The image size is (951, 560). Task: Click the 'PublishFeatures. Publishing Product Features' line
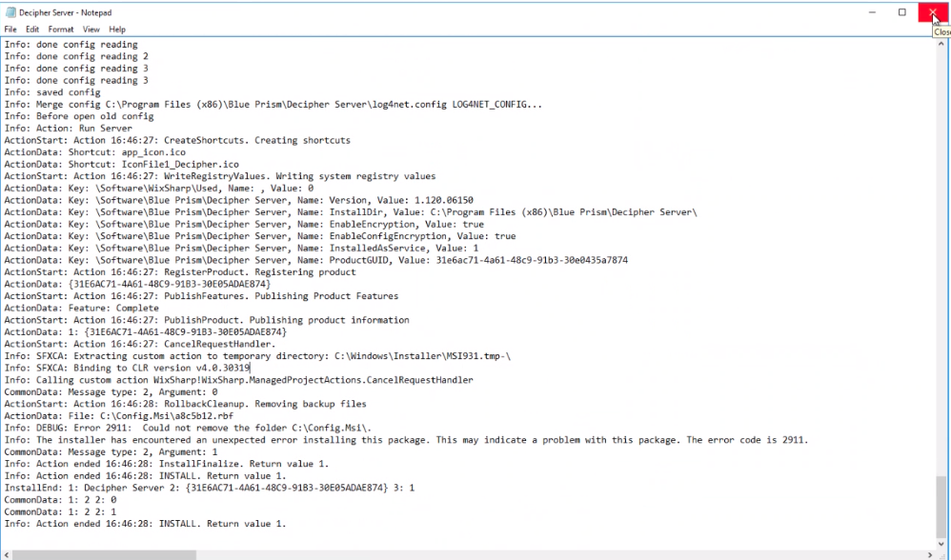tap(201, 296)
